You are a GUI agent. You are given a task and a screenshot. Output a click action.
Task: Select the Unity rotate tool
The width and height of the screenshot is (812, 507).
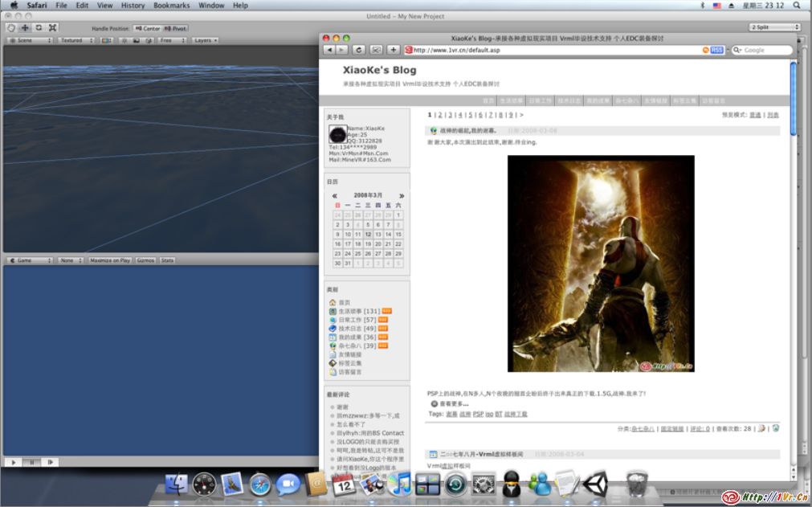(39, 27)
